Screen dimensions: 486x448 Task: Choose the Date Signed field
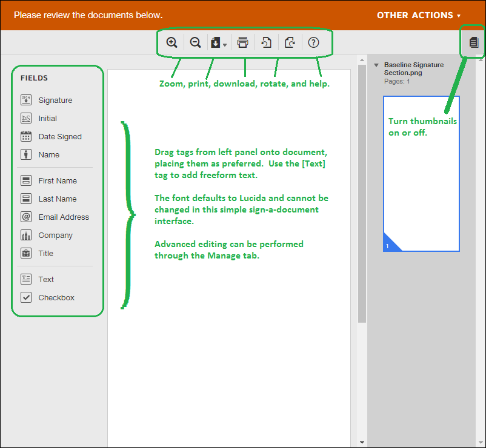(59, 137)
